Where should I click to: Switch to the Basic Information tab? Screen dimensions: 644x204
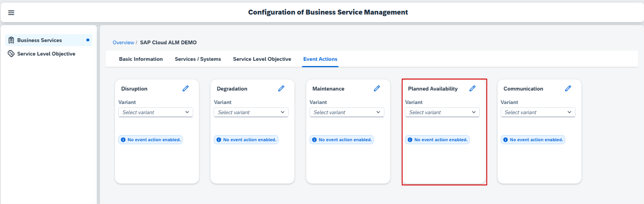coord(141,59)
